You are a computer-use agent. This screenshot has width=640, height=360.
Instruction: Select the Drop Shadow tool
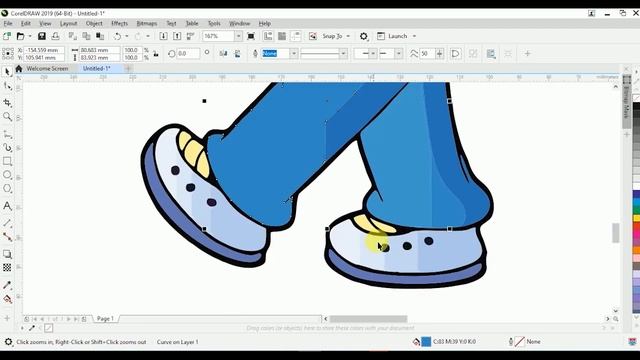click(7, 254)
